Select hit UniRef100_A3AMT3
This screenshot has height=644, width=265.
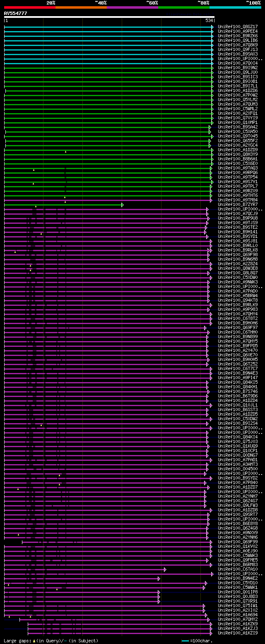tap(238, 464)
